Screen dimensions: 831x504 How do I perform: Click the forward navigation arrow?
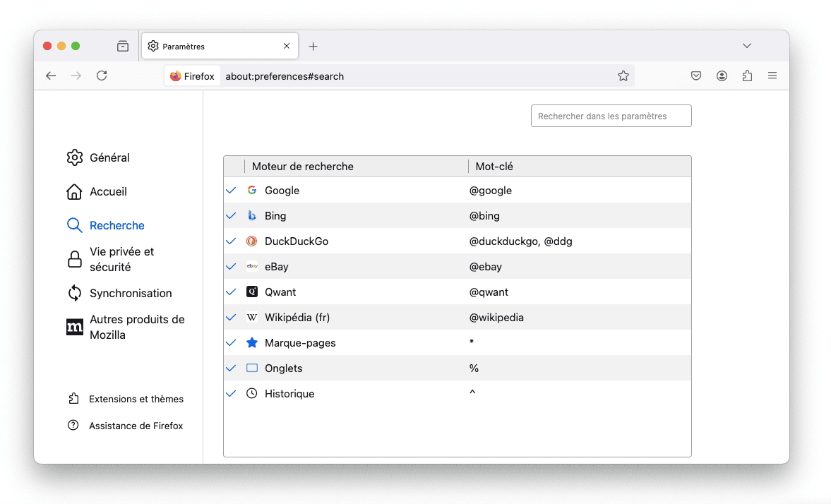(76, 76)
